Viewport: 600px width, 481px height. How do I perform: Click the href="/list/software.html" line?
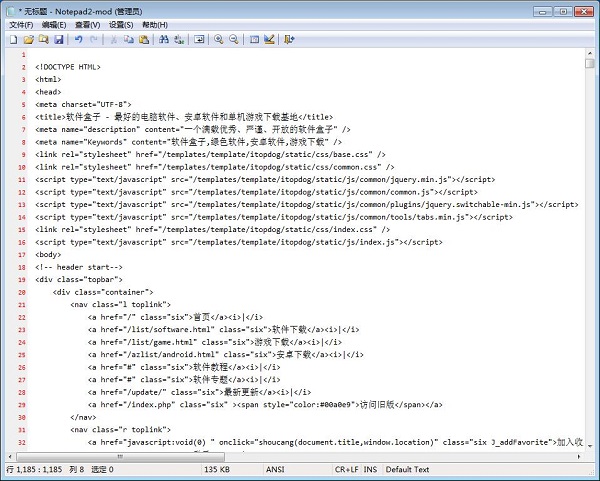[223, 329]
